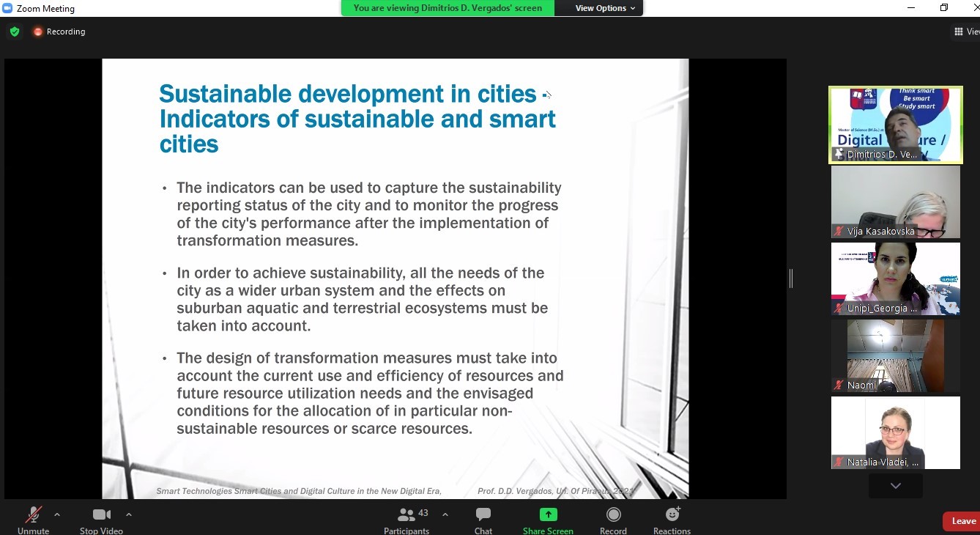Select Naomi's video thumbnail
The image size is (980, 535).
click(895, 355)
